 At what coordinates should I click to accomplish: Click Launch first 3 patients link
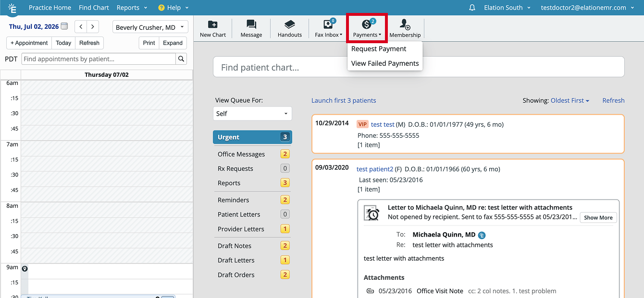344,100
